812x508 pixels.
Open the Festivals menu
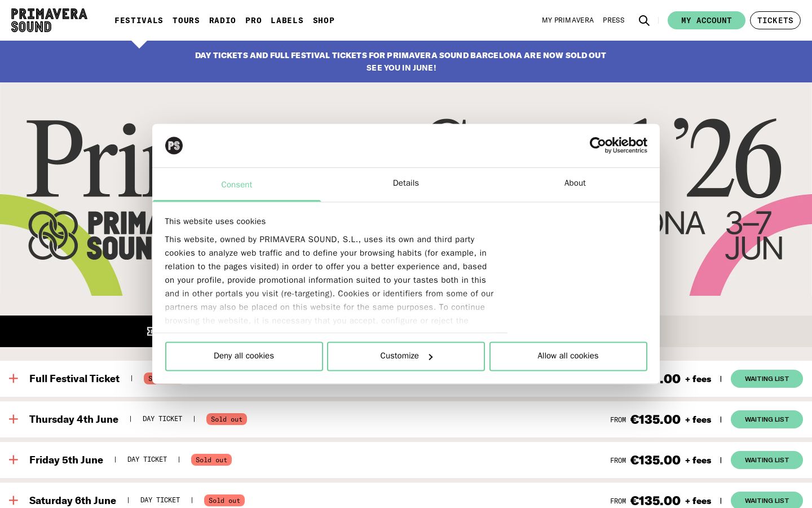(x=139, y=20)
